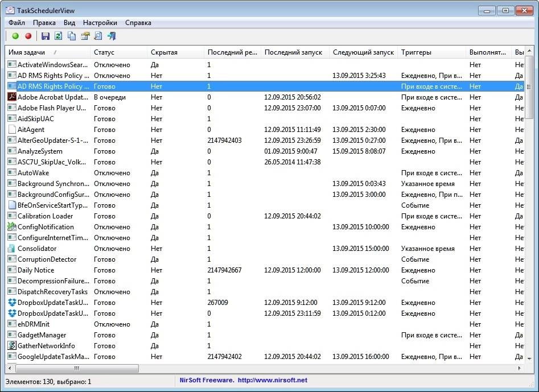Sort by the Последний запуск column header

point(295,52)
